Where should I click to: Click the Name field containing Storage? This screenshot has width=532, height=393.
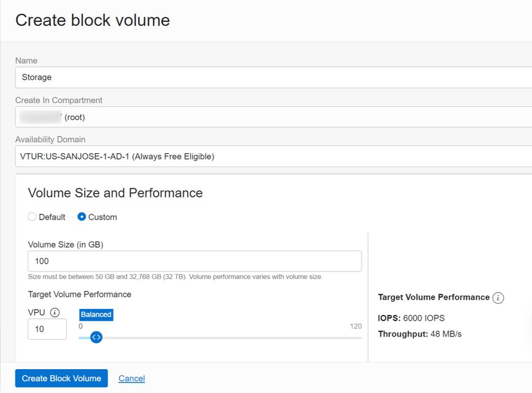click(274, 77)
